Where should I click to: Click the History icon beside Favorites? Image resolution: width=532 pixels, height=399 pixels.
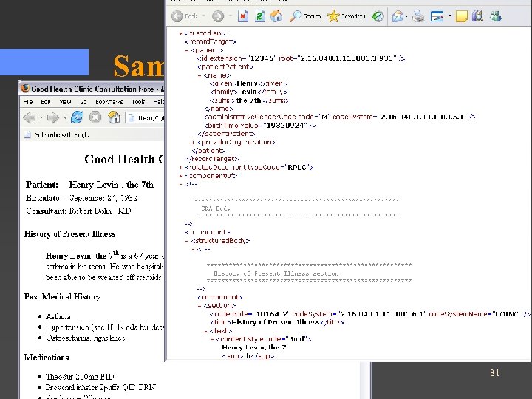378,16
